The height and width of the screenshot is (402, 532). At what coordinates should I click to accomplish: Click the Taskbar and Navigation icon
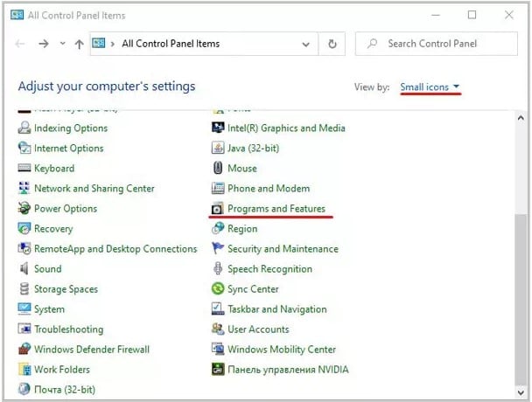218,308
